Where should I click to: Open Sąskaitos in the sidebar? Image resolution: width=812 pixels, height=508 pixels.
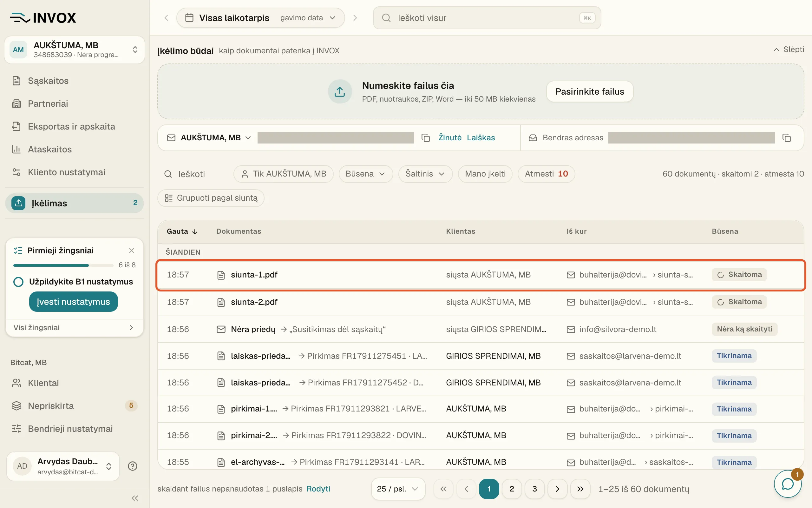75,81
